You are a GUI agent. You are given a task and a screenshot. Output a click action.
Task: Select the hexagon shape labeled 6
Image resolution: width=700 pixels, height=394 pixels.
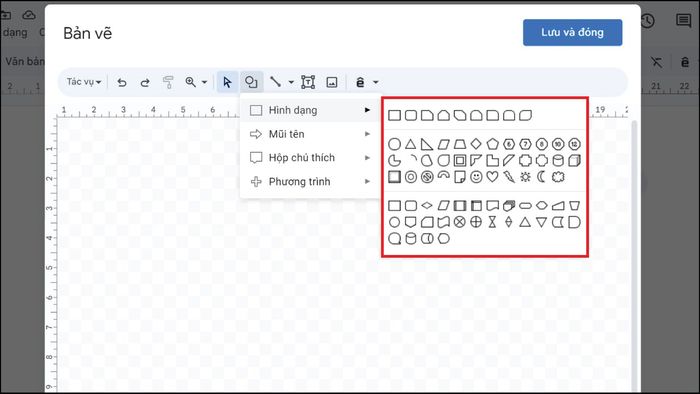(509, 144)
